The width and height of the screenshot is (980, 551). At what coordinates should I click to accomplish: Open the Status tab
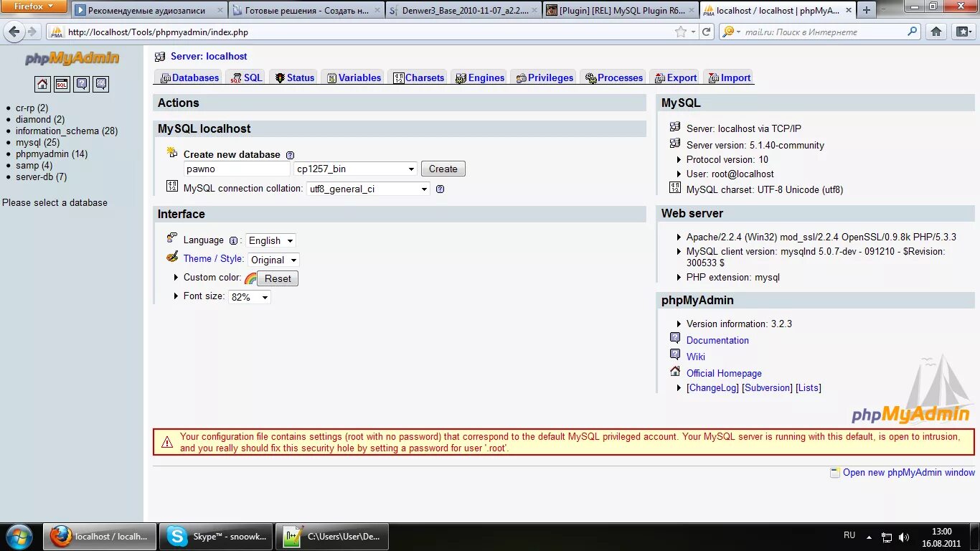[x=294, y=77]
